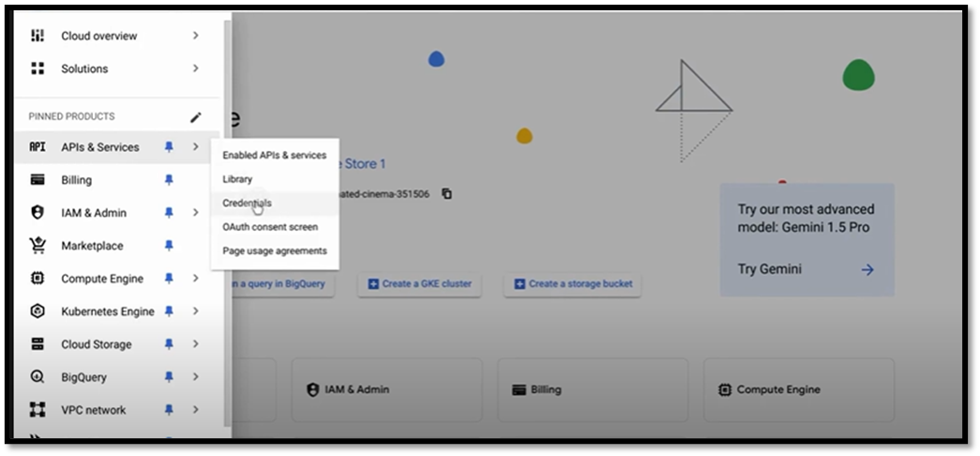This screenshot has height=456, width=980.
Task: Click the Marketplace cart icon
Action: pyautogui.click(x=38, y=245)
